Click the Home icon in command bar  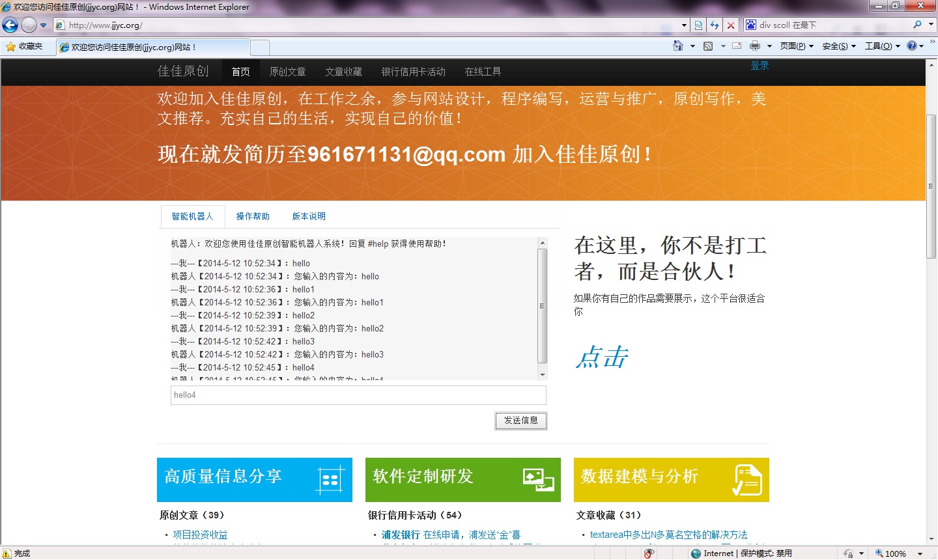point(678,46)
